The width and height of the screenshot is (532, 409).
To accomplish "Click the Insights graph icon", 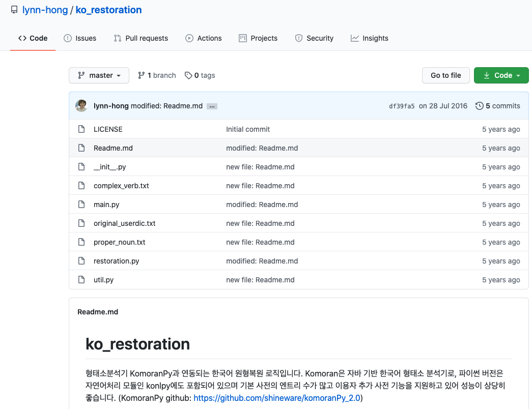I will tap(354, 38).
